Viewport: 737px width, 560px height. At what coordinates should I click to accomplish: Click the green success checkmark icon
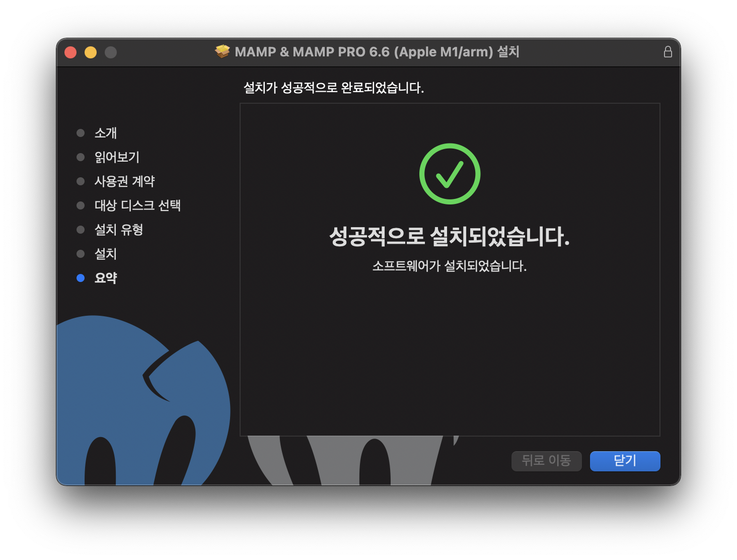(x=450, y=174)
